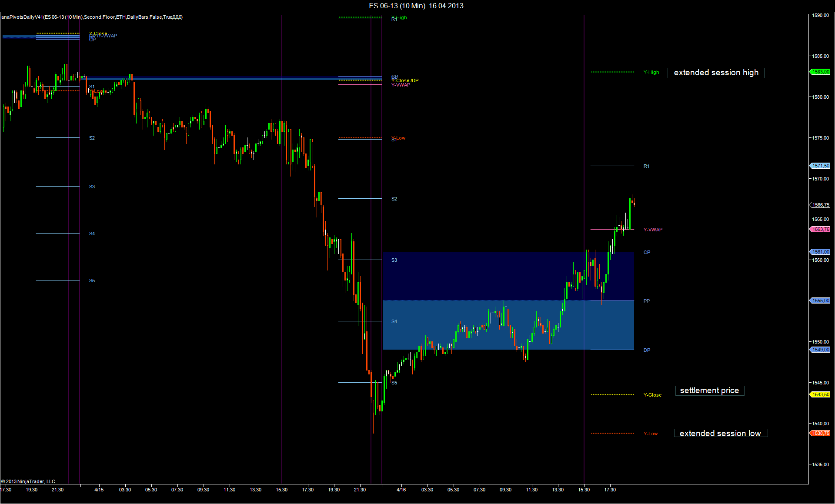The image size is (835, 504).
Task: Click the 1571,50 R1 price tag
Action: click(x=821, y=166)
